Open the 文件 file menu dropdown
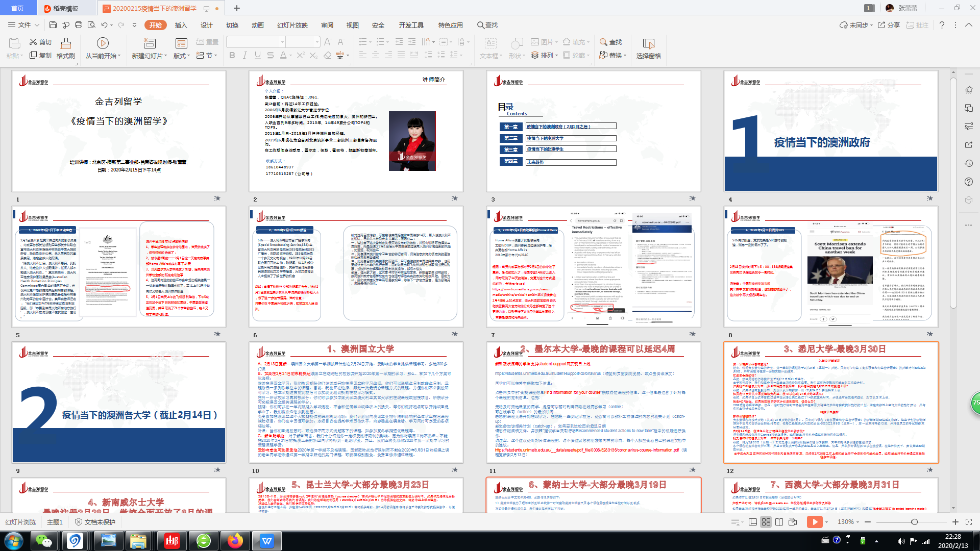The image size is (980, 551). pos(23,25)
